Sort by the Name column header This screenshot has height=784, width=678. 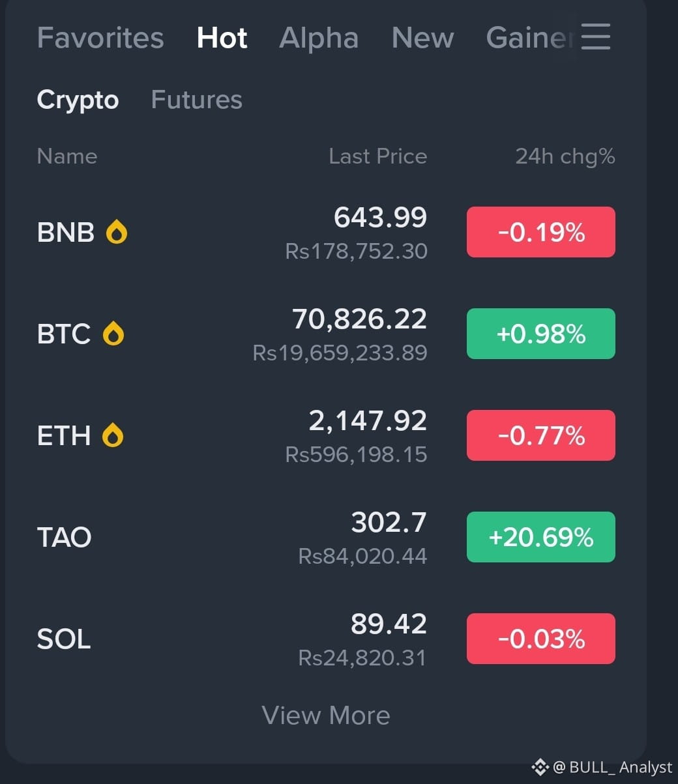tap(67, 156)
